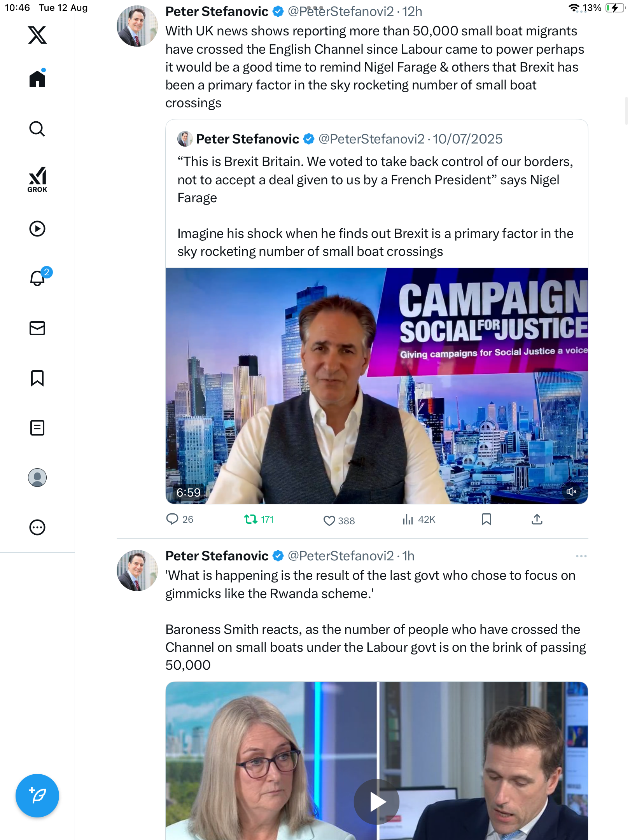Open Direct Messages envelope icon
The width and height of the screenshot is (630, 840).
[x=37, y=328]
